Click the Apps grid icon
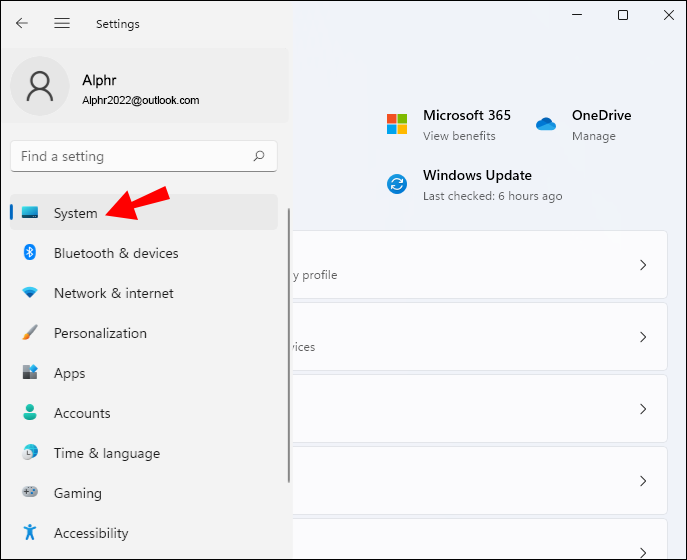This screenshot has width=687, height=560. [x=30, y=373]
